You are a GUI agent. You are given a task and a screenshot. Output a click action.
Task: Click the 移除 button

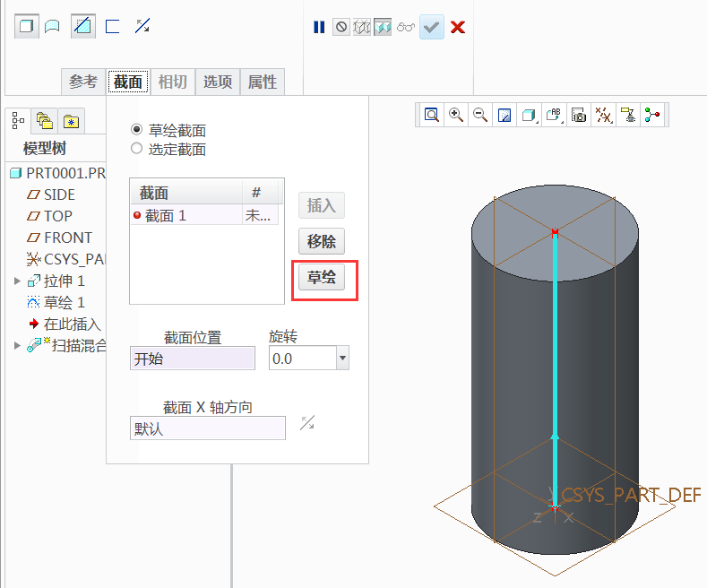coord(322,241)
